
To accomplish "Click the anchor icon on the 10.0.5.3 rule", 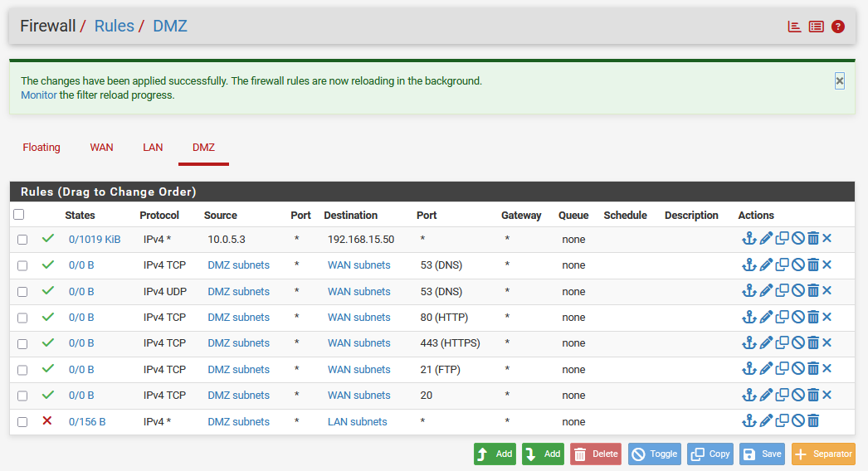I will [x=749, y=239].
